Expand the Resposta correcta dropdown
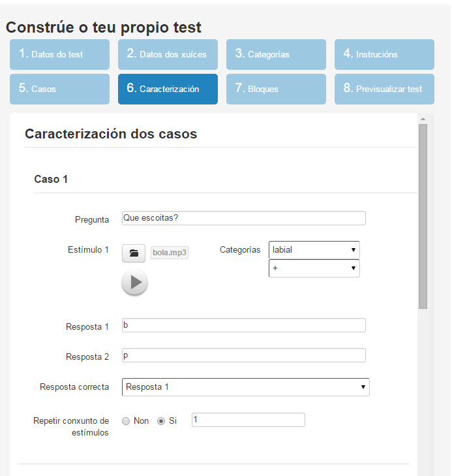The width and height of the screenshot is (452, 476). 245,387
